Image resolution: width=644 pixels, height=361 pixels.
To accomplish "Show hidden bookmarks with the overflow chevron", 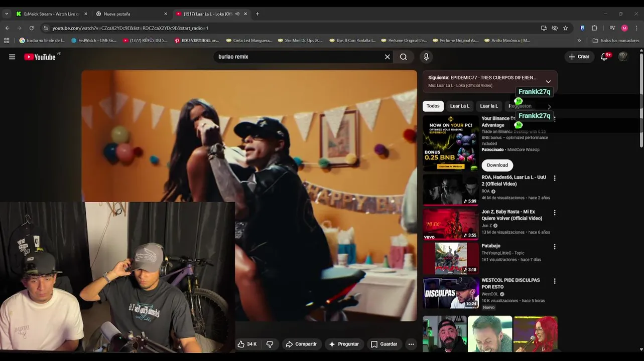I will [579, 40].
